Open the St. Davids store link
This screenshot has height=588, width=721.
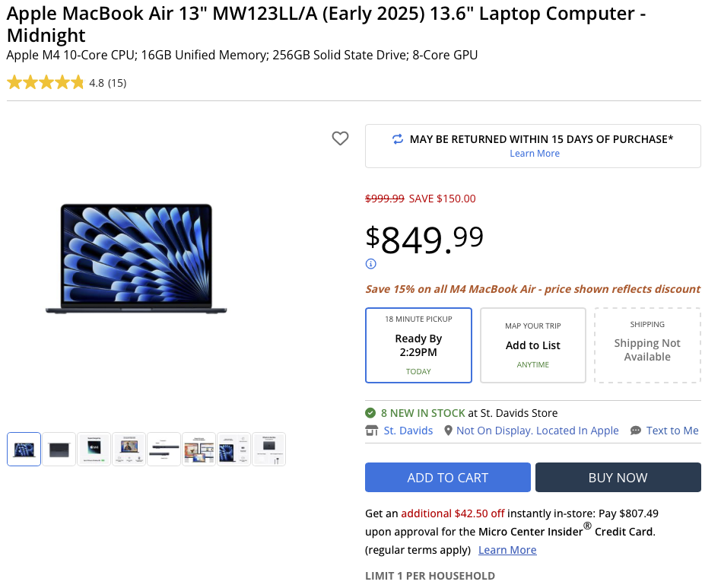408,431
